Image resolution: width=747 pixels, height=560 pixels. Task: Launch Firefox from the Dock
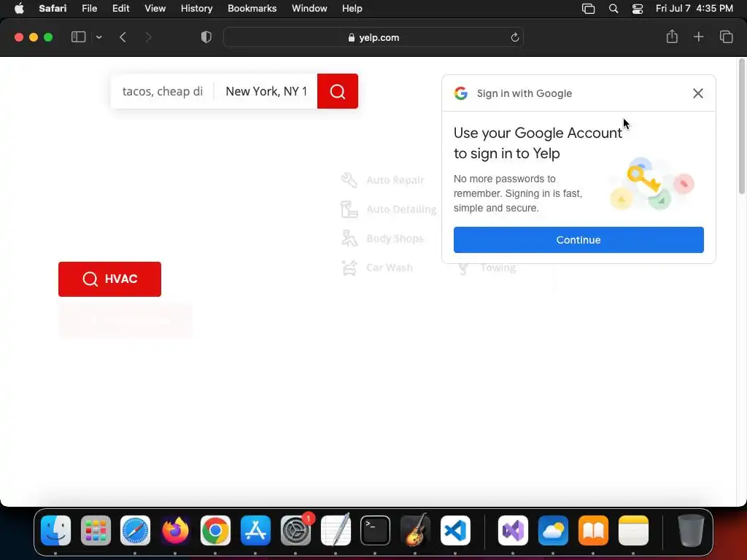pyautogui.click(x=175, y=530)
